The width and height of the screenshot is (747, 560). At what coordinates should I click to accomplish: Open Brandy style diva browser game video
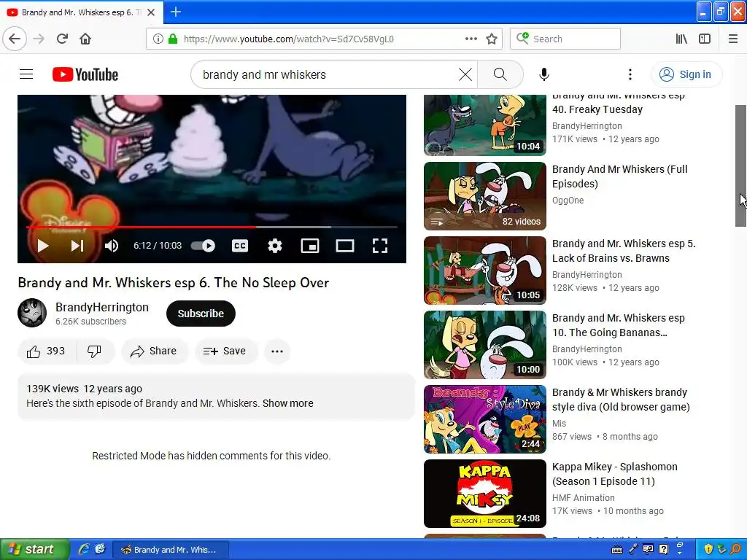tap(621, 400)
